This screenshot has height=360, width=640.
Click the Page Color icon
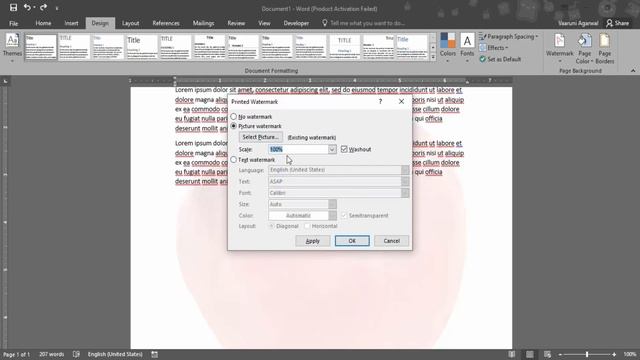pos(584,41)
